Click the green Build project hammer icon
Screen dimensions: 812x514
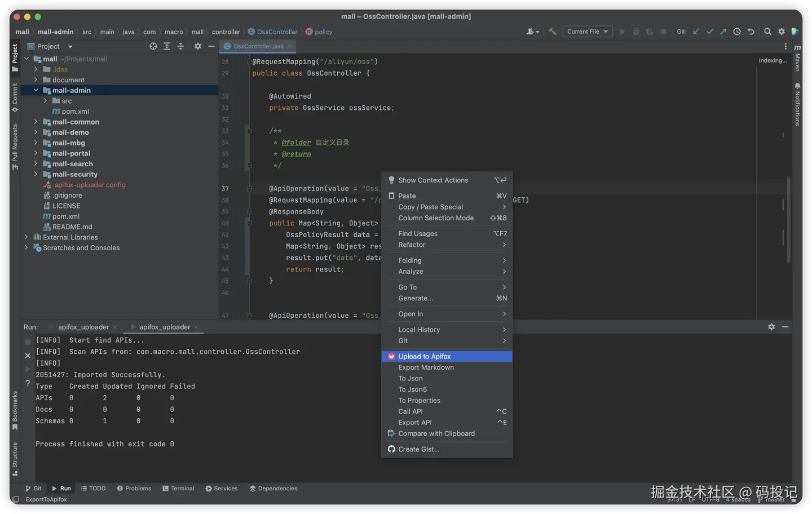click(x=552, y=32)
